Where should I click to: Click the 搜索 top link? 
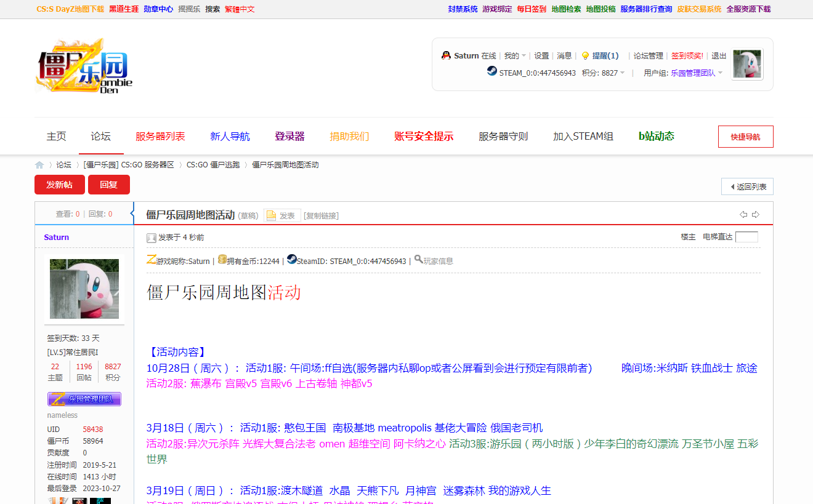(212, 9)
